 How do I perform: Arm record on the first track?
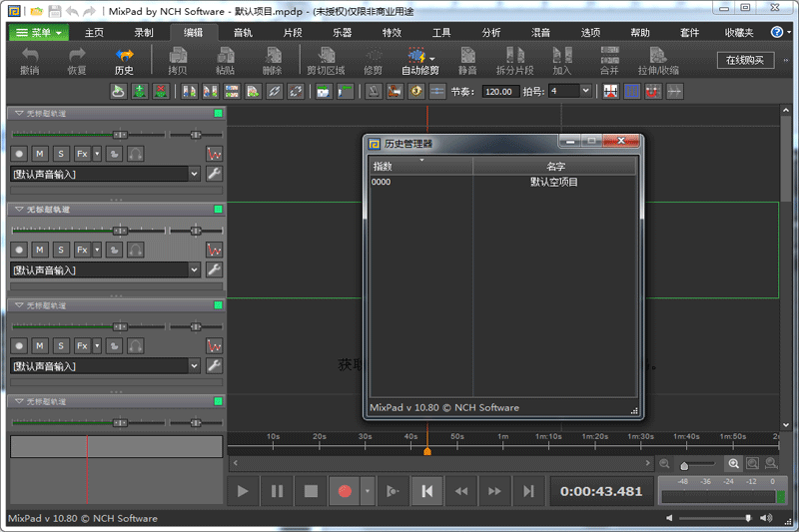tap(19, 154)
